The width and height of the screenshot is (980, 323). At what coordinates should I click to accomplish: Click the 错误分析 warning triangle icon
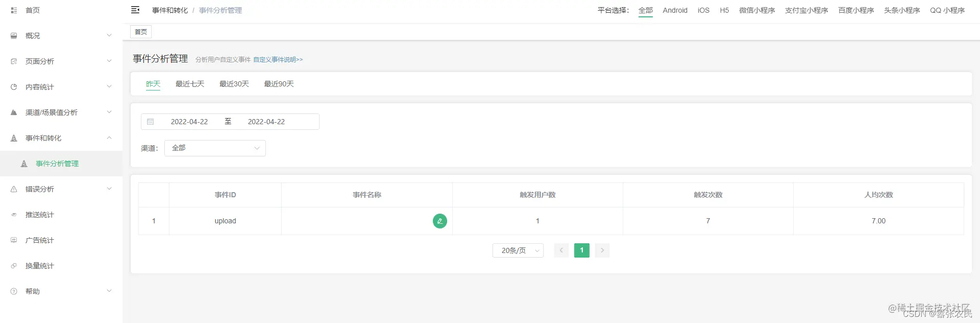coord(14,189)
